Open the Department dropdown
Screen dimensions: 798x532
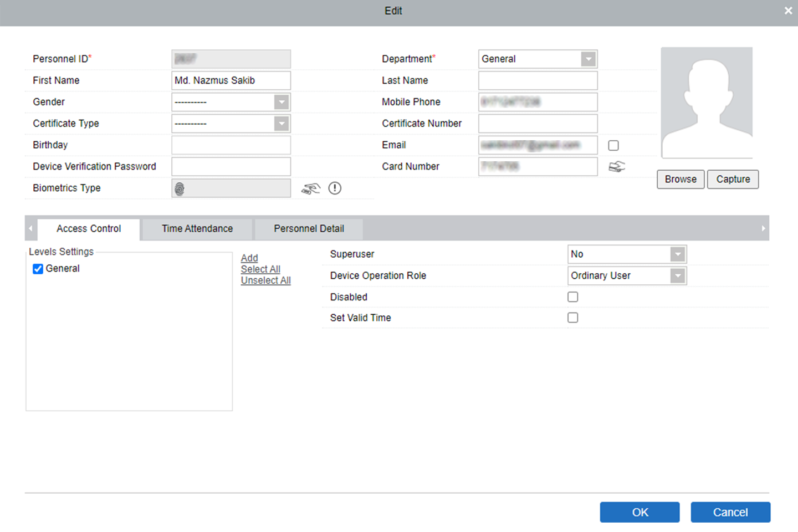click(588, 59)
